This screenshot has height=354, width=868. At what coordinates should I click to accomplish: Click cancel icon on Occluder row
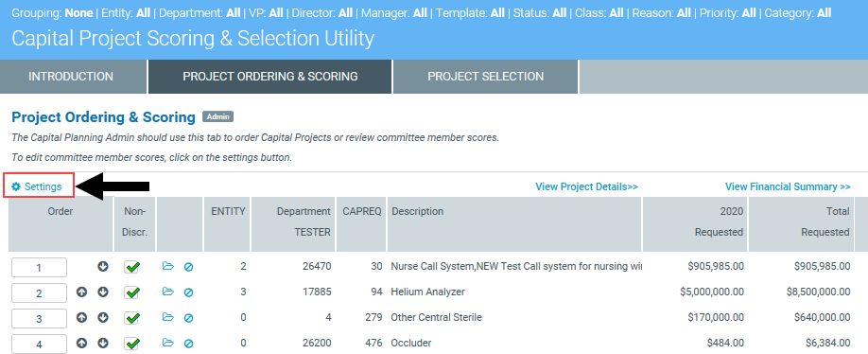pos(189,344)
